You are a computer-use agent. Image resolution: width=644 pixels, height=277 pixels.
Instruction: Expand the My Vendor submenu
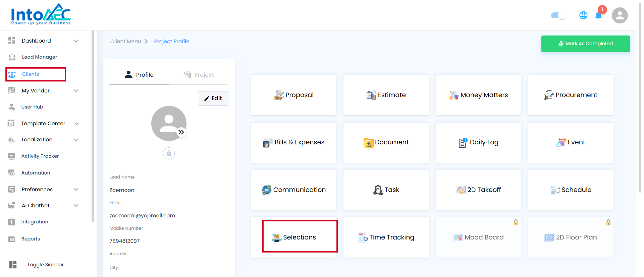[x=76, y=91]
